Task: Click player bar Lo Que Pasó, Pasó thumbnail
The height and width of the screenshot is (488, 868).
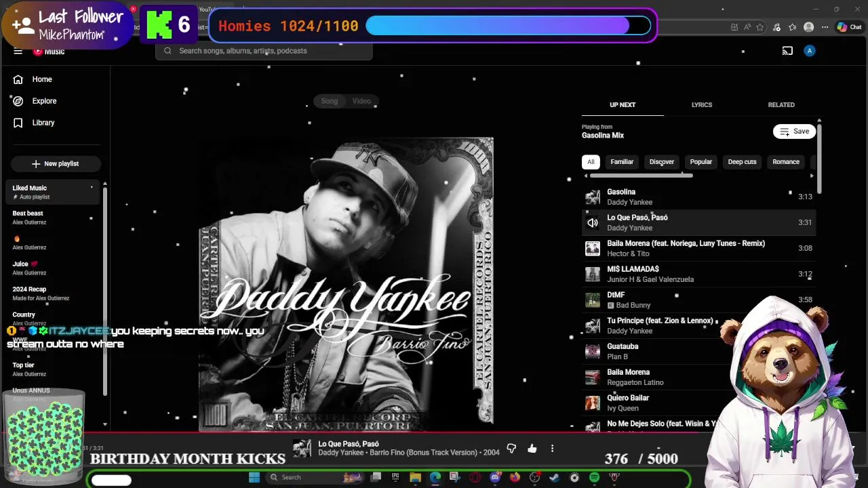Action: pyautogui.click(x=302, y=449)
